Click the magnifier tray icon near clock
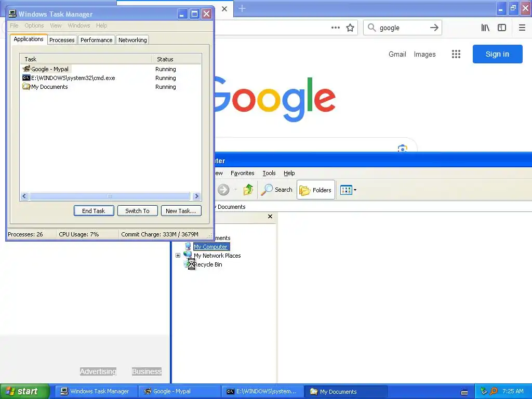This screenshot has width=532, height=399. 494,391
